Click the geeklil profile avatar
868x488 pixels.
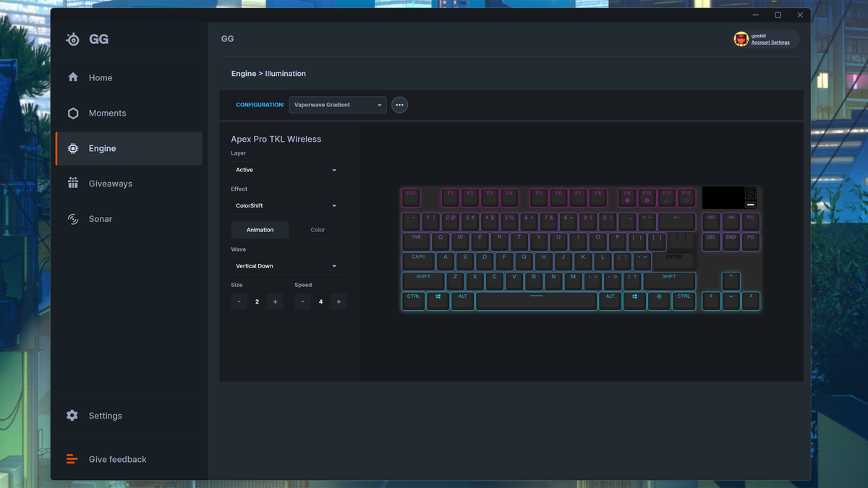[741, 39]
